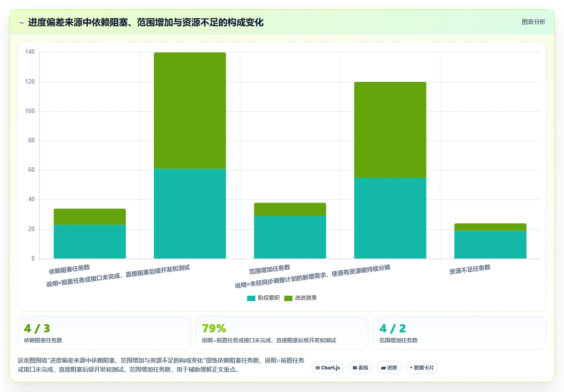Click the 依赖阻塞任务数 x-axis label

69,269
